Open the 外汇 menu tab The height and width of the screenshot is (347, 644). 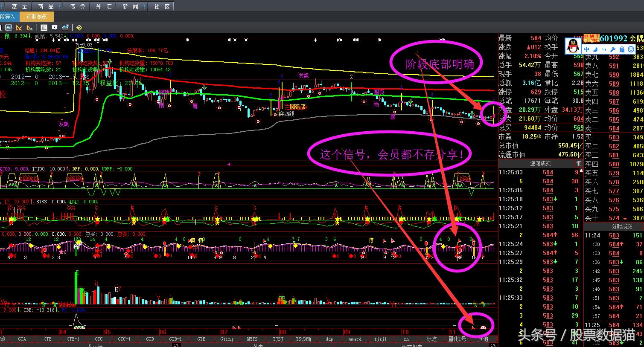pos(104,6)
